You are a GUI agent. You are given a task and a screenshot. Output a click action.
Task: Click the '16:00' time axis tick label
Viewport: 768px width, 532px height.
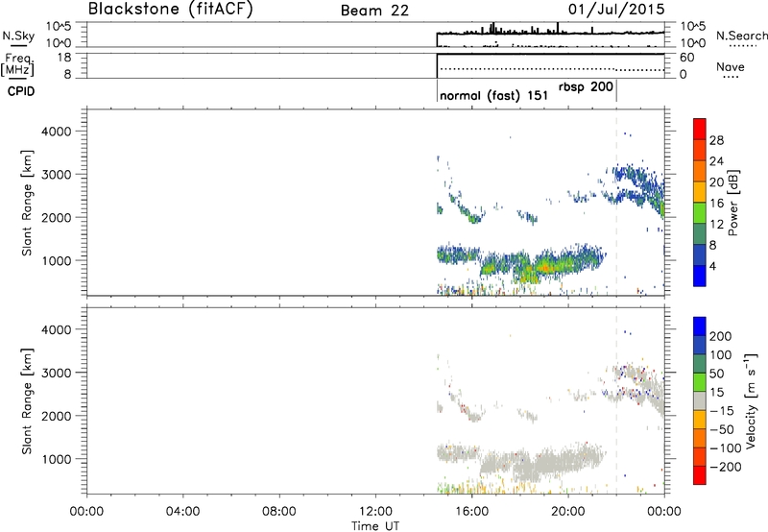(x=471, y=512)
